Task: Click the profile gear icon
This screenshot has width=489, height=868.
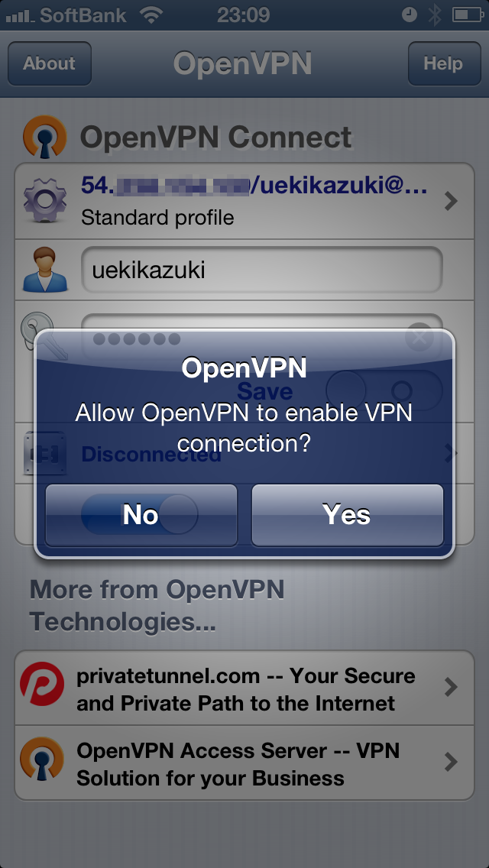Action: pos(45,200)
